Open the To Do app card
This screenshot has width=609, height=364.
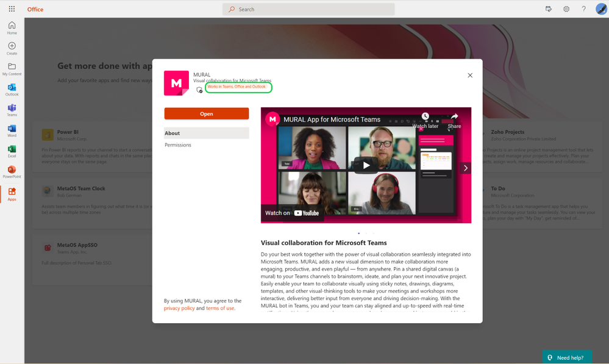pos(542,203)
